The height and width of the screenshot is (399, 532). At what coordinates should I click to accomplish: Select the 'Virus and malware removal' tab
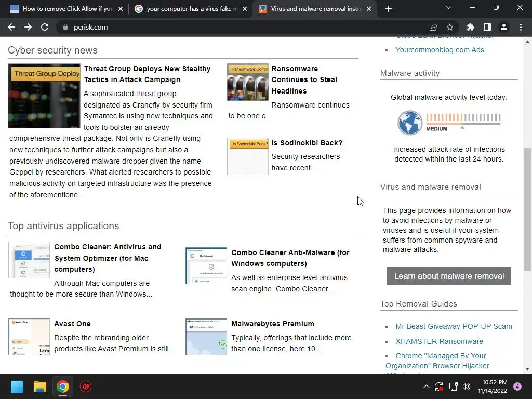tap(314, 9)
